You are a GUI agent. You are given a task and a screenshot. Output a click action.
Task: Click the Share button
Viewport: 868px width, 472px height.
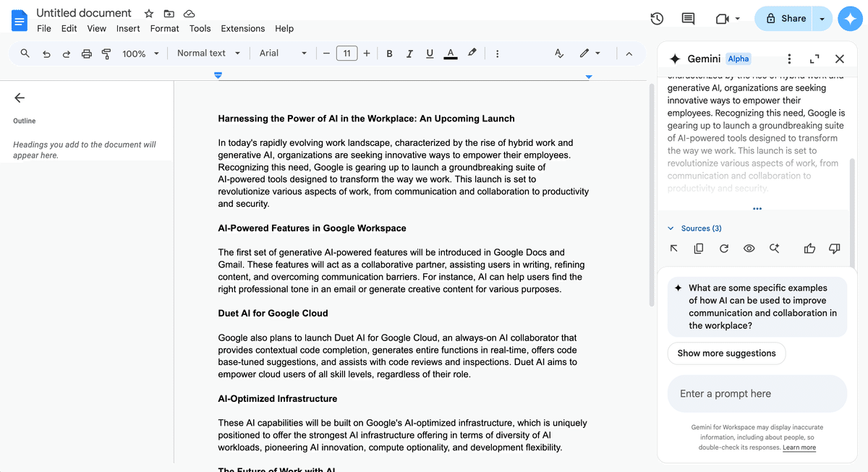point(785,19)
